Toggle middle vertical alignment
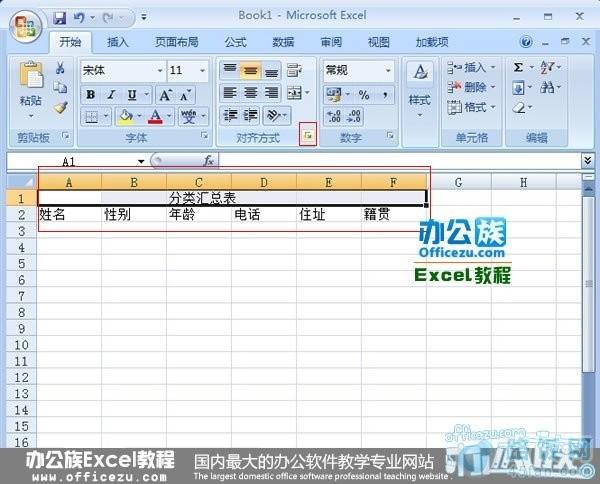Screen dimensions: 600x484 tap(251, 70)
